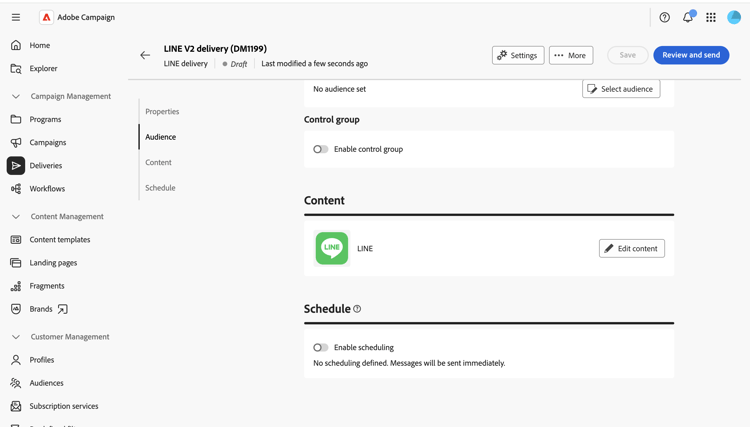Click the 'Control group' heading
750x427 pixels.
click(x=331, y=120)
